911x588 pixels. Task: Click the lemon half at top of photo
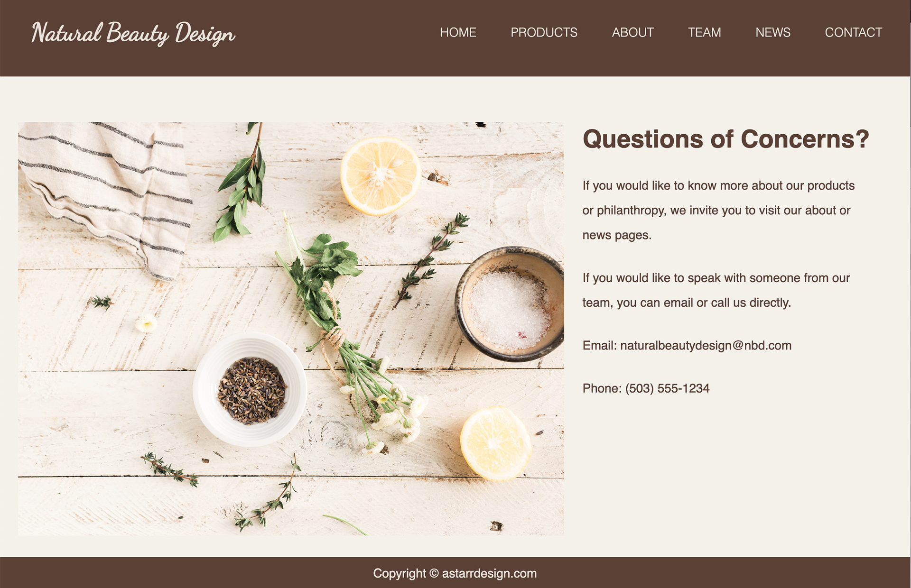(x=381, y=176)
